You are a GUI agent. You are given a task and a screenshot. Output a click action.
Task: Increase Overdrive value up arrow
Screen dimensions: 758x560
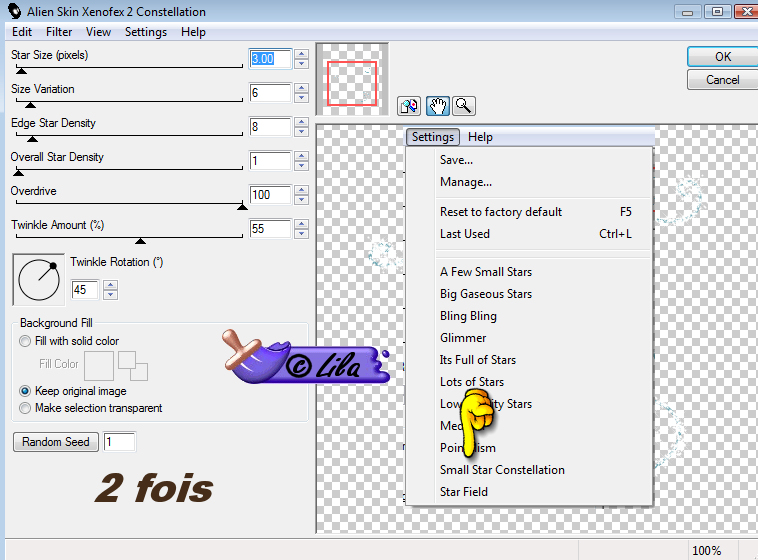302,190
